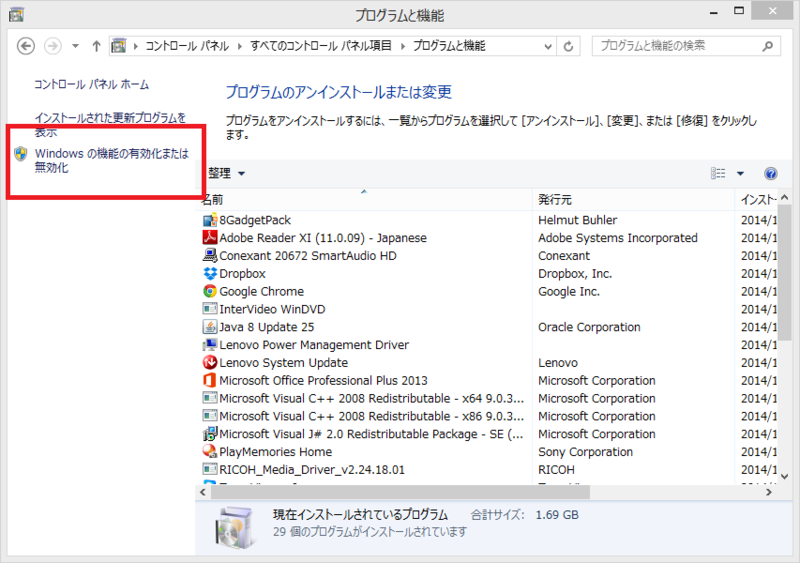
Task: Open the 整理 dropdown menu
Action: (x=226, y=174)
